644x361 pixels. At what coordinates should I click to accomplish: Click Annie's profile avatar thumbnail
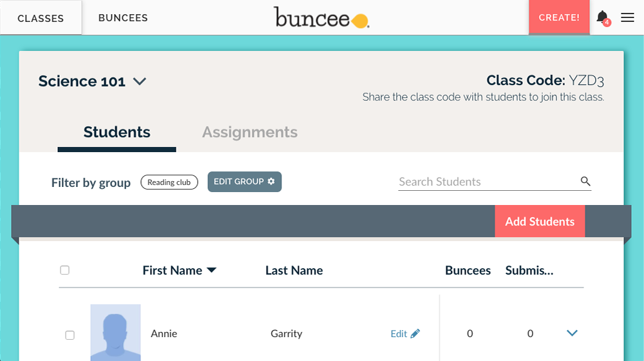[115, 332]
